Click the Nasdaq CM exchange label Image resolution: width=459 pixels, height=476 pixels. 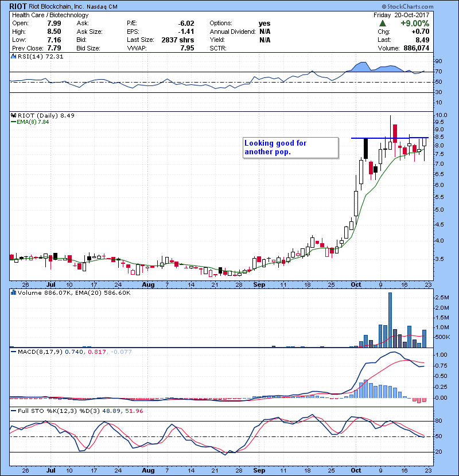tap(102, 7)
